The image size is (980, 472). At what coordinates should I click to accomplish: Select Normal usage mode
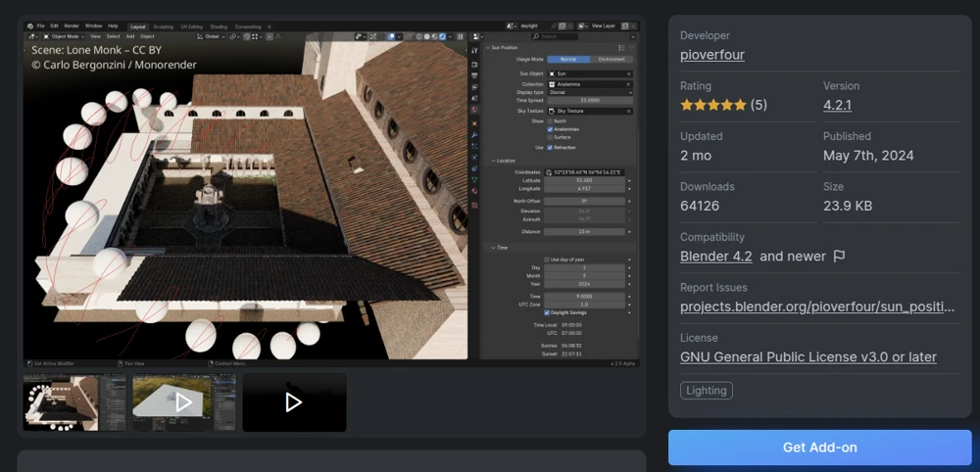pyautogui.click(x=568, y=60)
